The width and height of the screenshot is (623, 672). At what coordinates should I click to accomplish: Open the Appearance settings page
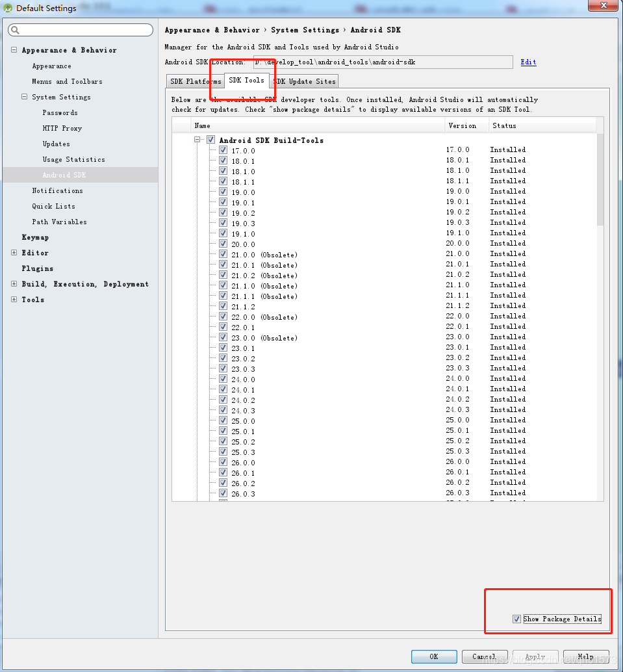(x=52, y=66)
